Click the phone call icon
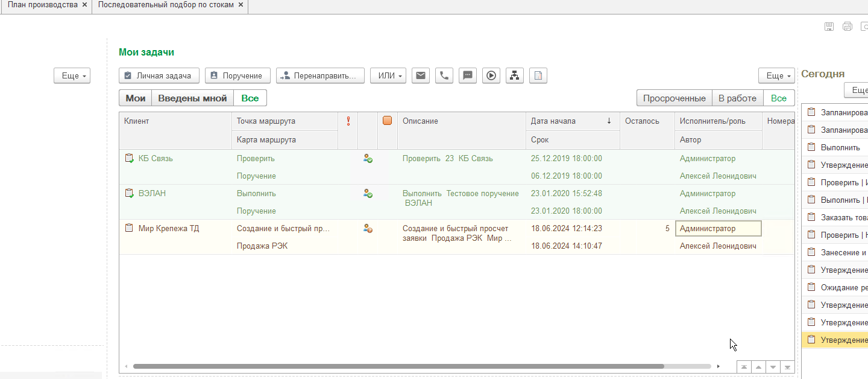 tap(444, 75)
